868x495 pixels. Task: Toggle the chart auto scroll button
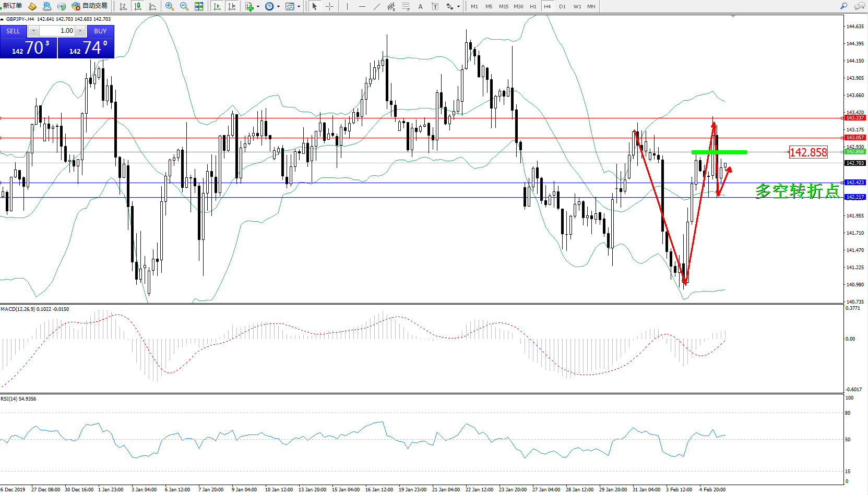click(x=217, y=6)
